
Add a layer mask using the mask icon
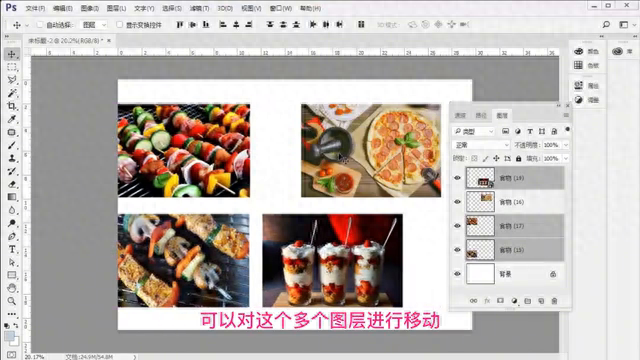point(500,301)
